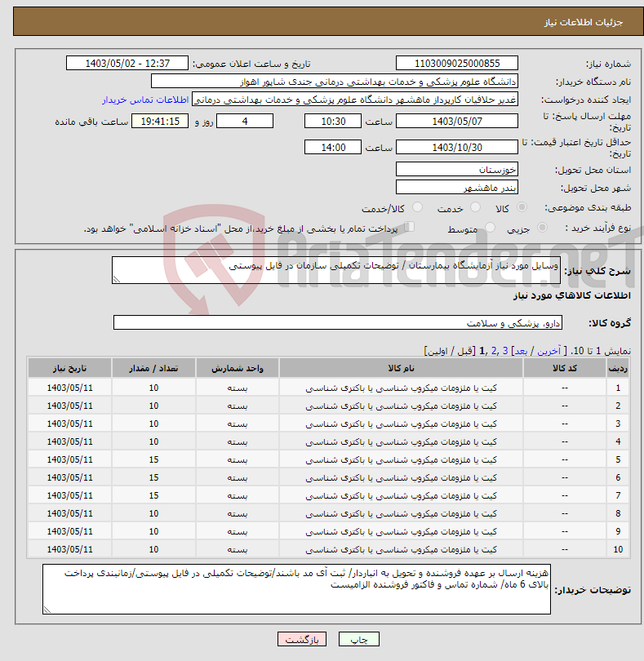The image size is (644, 661).
Task: Click the buyer organization name field
Action: coord(335,82)
